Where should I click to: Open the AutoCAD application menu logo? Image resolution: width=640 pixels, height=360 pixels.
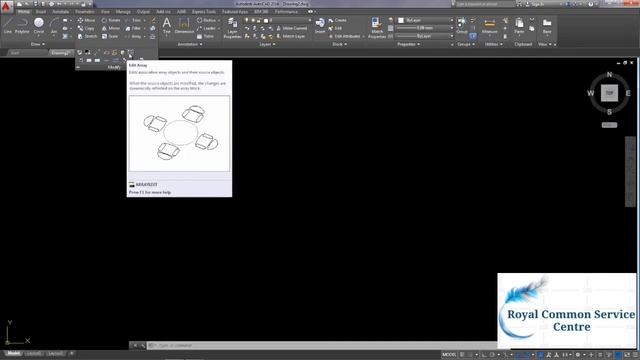[6, 7]
